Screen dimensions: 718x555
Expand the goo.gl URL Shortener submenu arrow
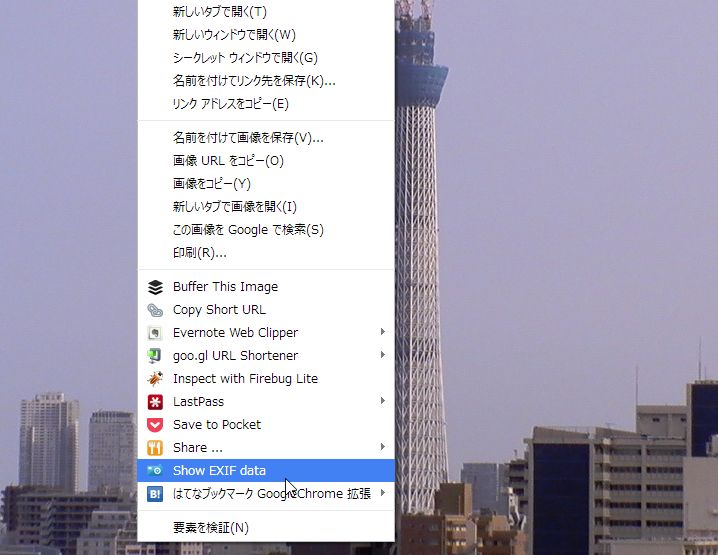click(383, 354)
